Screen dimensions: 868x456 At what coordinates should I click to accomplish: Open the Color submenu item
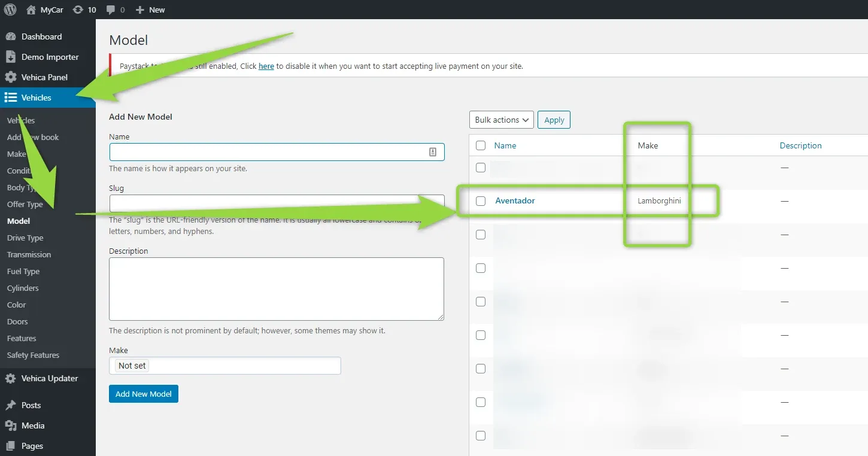tap(16, 305)
